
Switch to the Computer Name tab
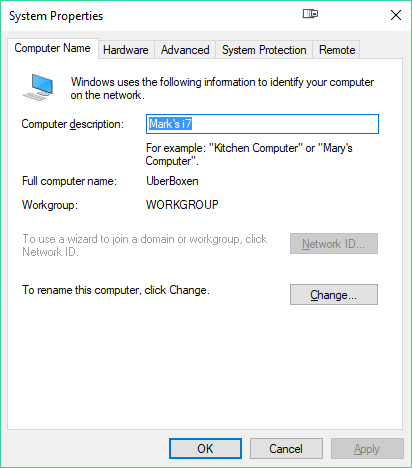pyautogui.click(x=53, y=48)
